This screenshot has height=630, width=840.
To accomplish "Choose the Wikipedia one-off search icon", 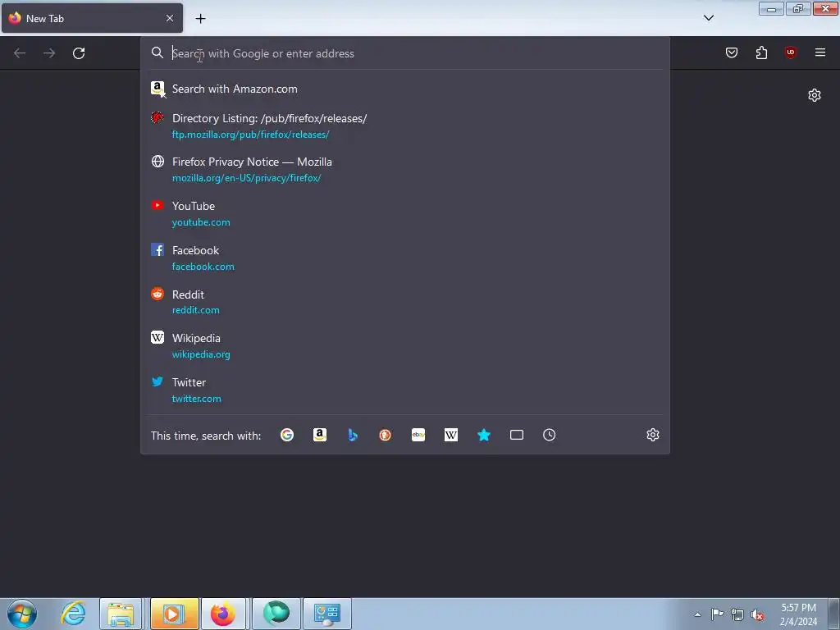I will coord(451,435).
